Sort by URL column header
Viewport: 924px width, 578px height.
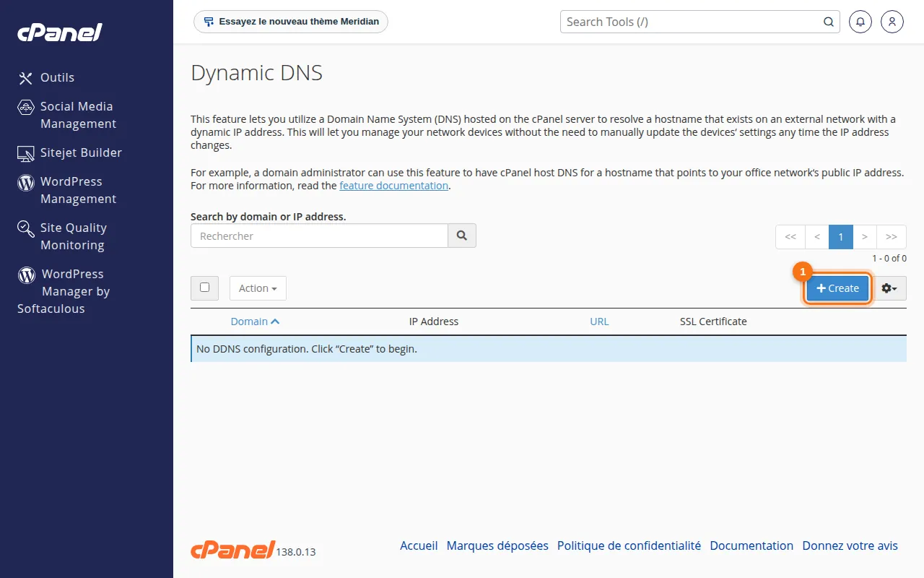(x=599, y=322)
